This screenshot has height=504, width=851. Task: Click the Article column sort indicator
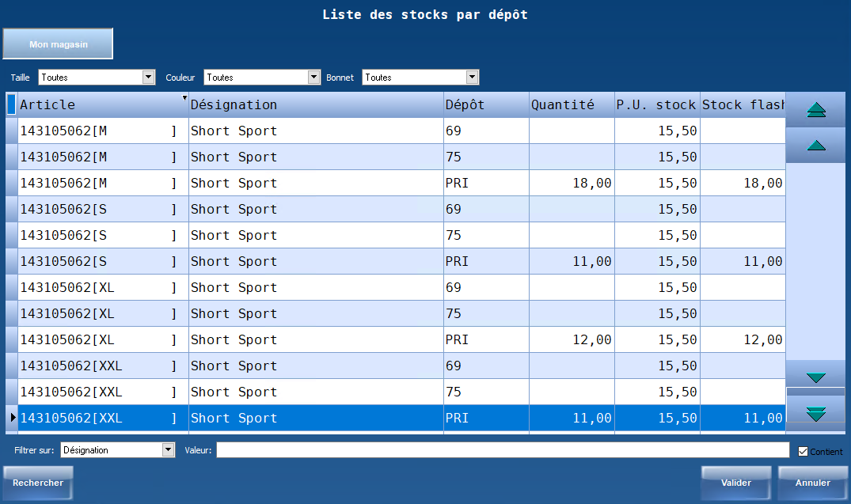coord(184,98)
